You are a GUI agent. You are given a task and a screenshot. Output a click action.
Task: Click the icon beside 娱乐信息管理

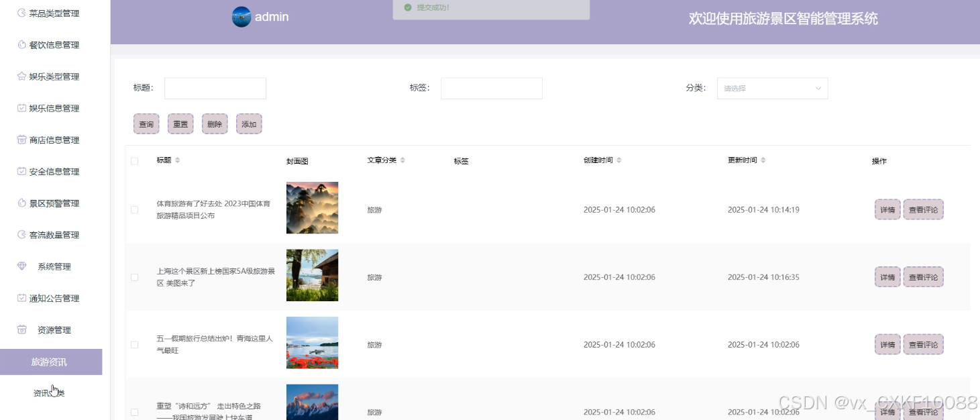click(x=21, y=108)
